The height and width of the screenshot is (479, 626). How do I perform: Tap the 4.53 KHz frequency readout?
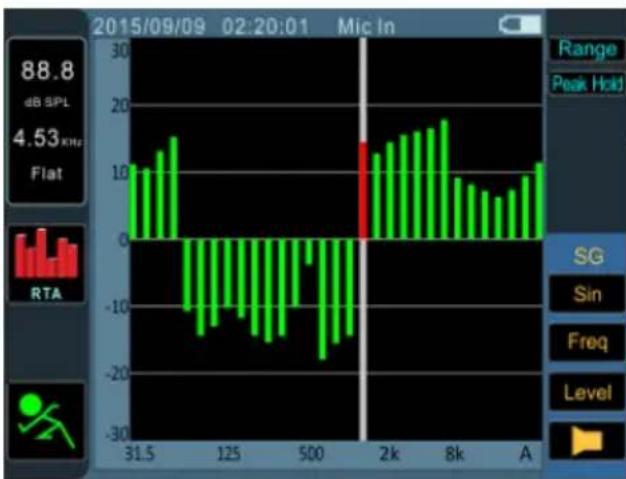[x=47, y=138]
